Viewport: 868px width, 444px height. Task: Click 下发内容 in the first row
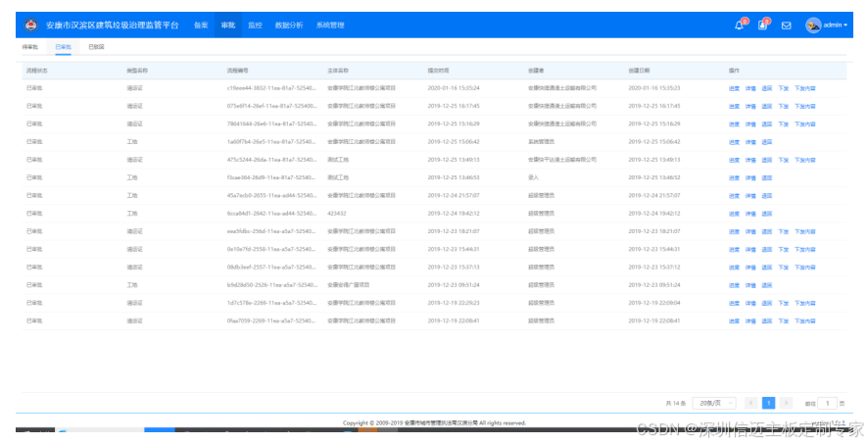[x=804, y=88]
